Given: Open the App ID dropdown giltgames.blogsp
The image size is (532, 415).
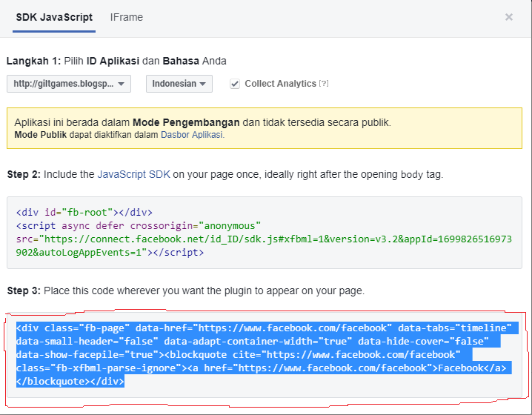Looking at the screenshot, I should (69, 84).
